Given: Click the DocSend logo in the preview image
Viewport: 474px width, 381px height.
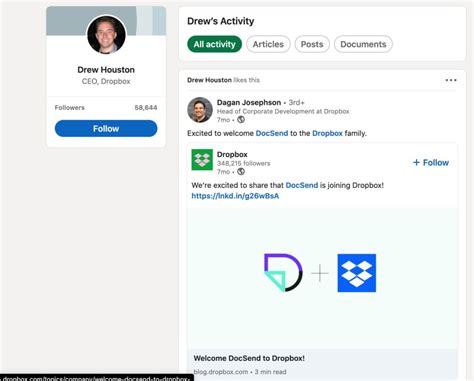Looking at the screenshot, I should 283,273.
